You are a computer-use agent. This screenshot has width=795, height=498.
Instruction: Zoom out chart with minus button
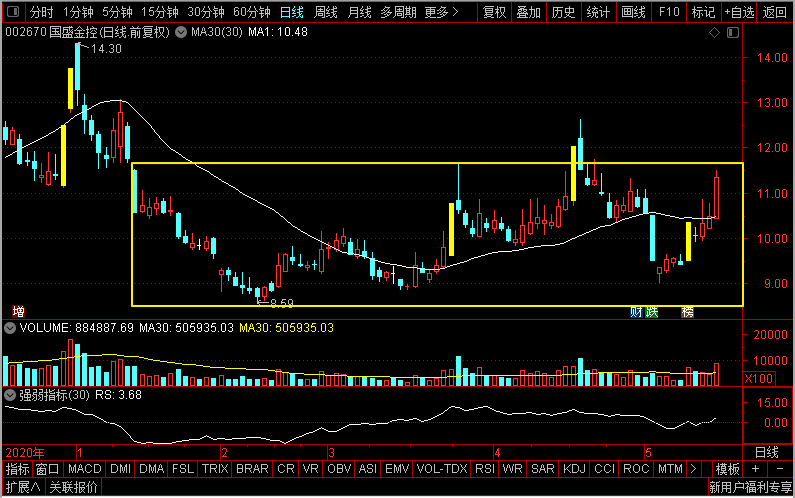point(780,469)
